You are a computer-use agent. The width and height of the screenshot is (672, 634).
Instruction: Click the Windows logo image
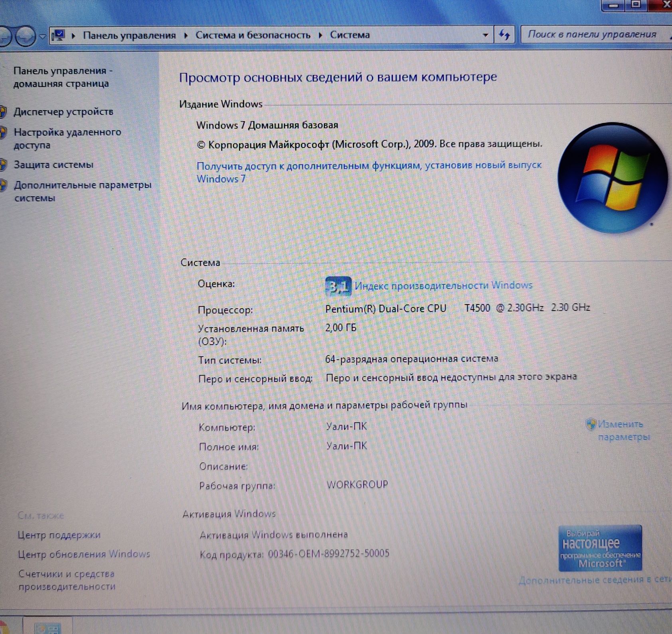[x=613, y=178]
